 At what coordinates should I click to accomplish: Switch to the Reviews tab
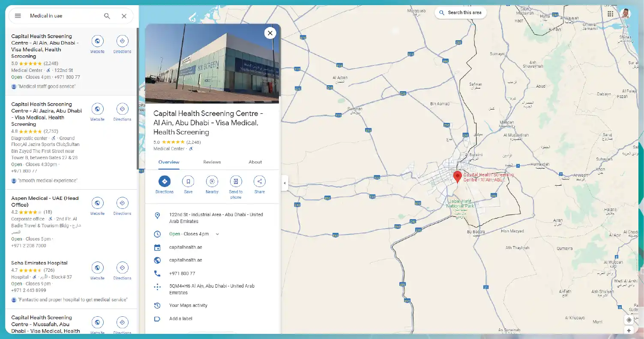coord(212,162)
